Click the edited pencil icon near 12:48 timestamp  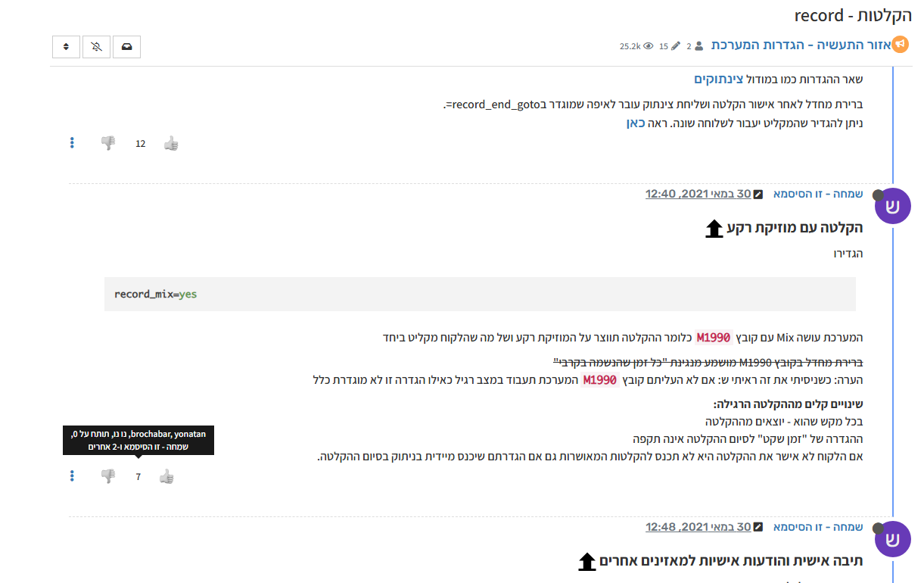pyautogui.click(x=758, y=527)
